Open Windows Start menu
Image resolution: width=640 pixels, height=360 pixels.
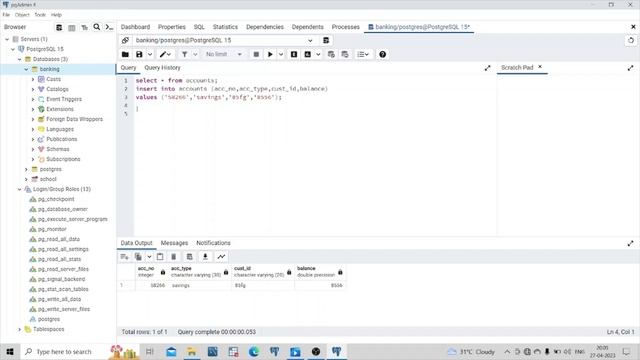pos(10,352)
